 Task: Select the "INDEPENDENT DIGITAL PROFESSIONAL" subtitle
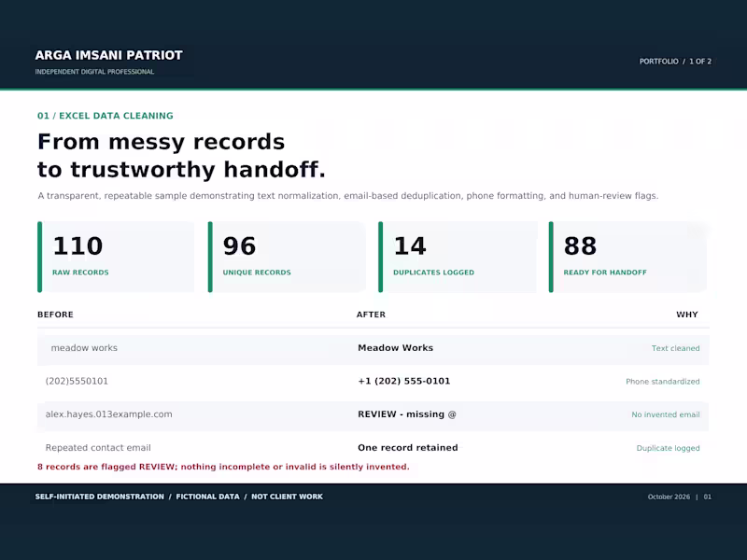tap(94, 72)
